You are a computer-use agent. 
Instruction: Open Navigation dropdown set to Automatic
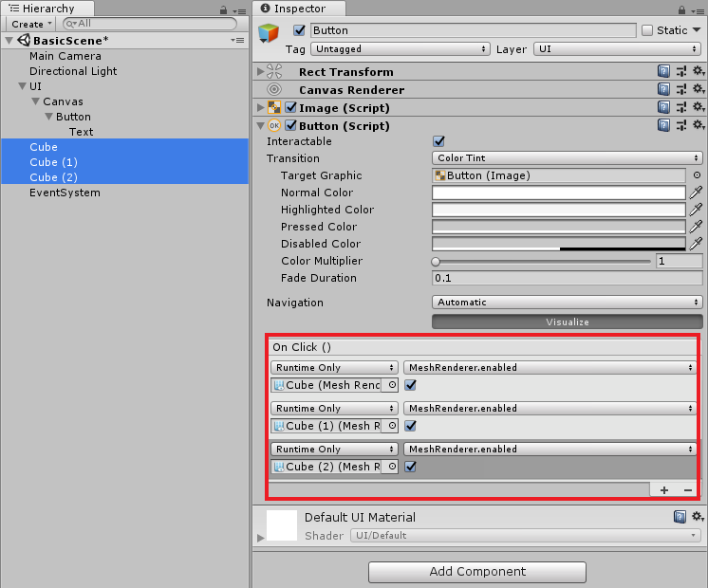click(x=568, y=303)
